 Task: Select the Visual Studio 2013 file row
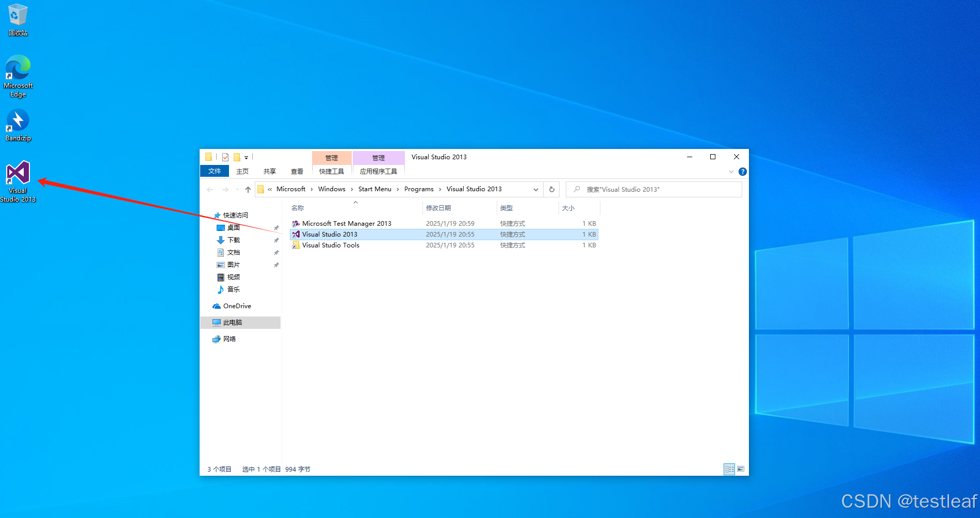(444, 235)
